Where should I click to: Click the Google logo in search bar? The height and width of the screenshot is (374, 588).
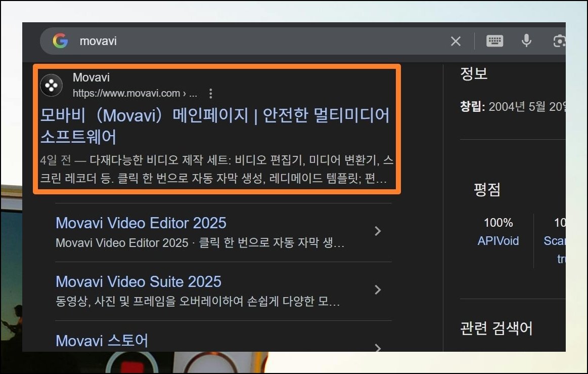pos(60,40)
